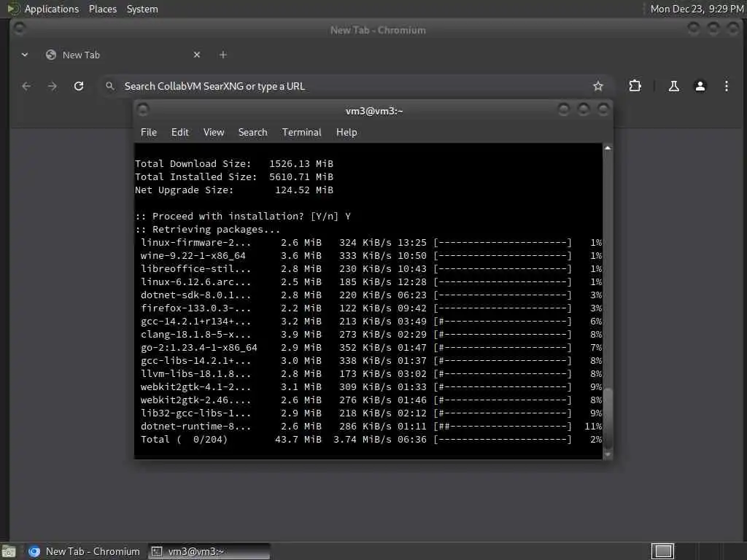Add a new Chromium tab with plus
Screen dimensions: 747x560
click(223, 55)
